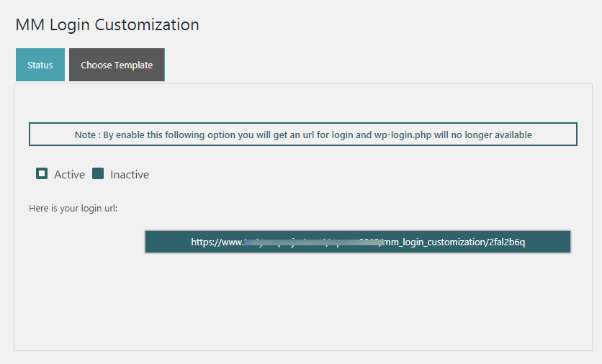Click the MM Login Customization heading

[107, 25]
